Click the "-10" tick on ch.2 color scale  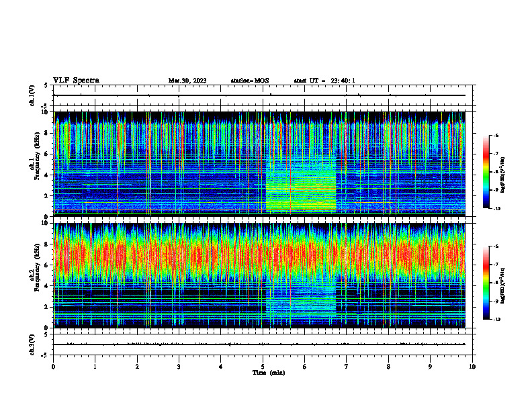tap(496, 319)
